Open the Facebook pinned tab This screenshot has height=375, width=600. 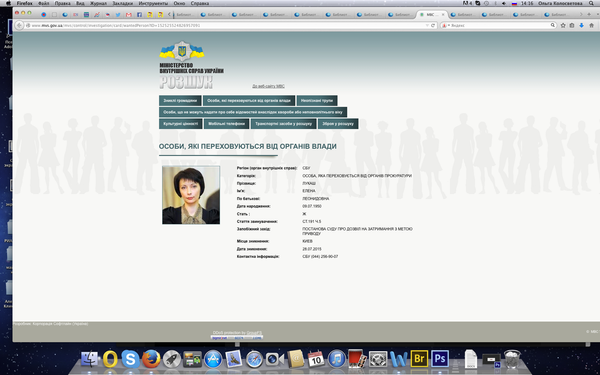coord(139,15)
